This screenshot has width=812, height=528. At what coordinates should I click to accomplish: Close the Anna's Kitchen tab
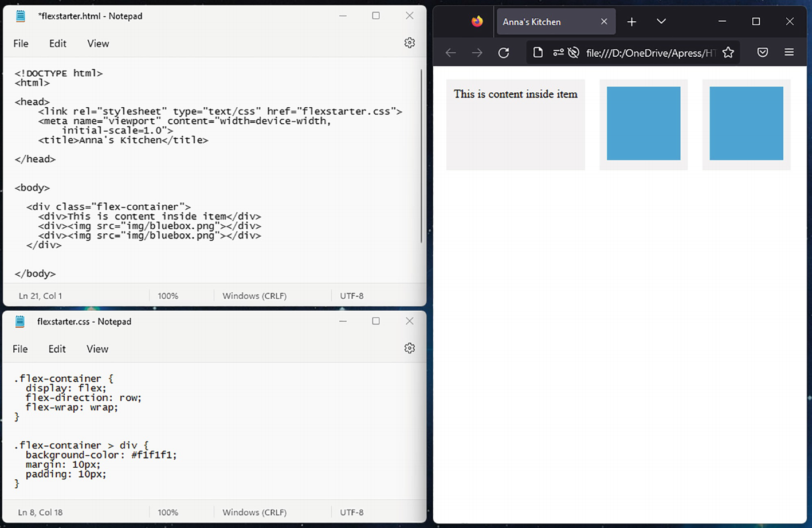coord(603,22)
